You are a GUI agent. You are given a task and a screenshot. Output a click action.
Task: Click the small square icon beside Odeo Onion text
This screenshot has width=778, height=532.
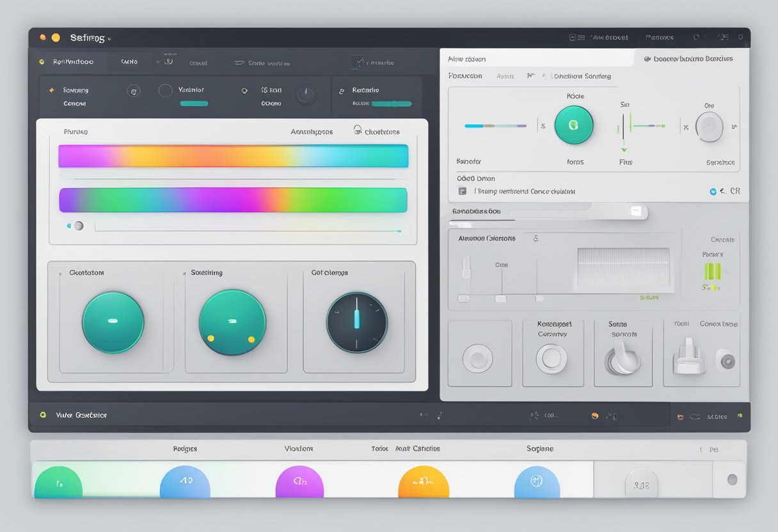(463, 191)
